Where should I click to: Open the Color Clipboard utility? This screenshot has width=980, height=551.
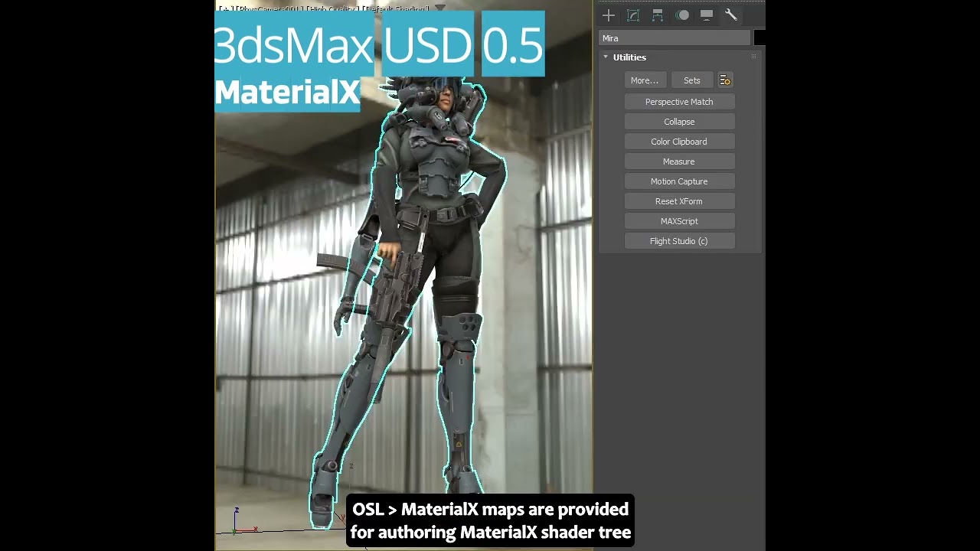tap(680, 142)
